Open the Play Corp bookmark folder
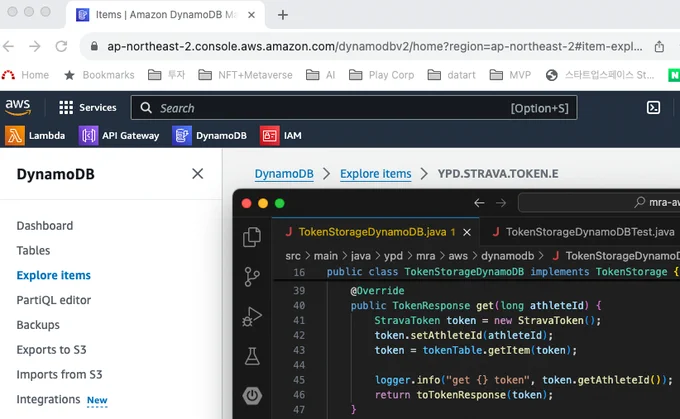 click(382, 75)
